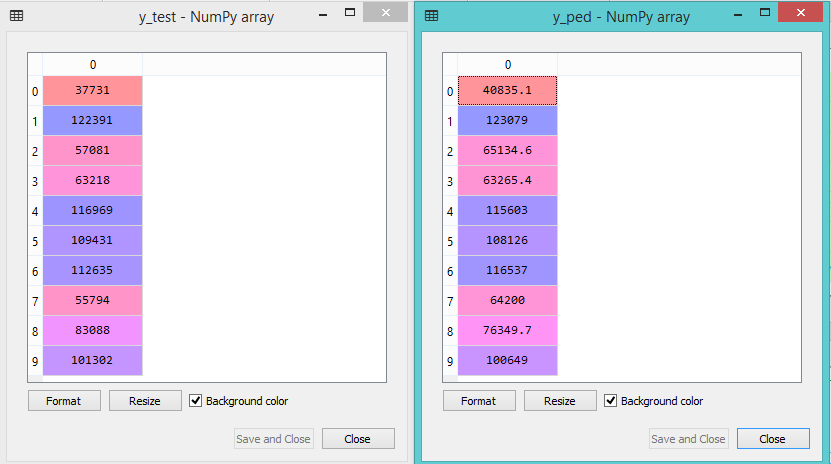Screen dimensions: 831x464
Task: Select cell 83088 in y_test
Action: click(93, 331)
